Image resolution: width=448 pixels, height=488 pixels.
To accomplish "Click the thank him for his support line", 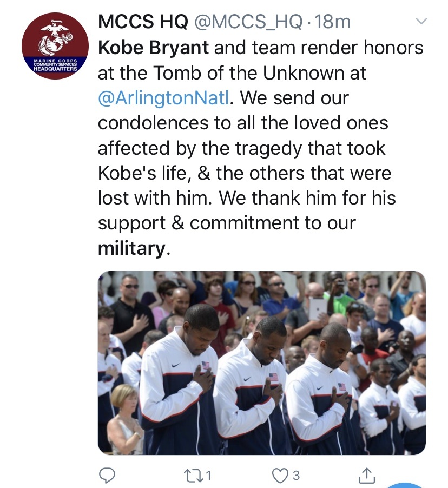I will pyautogui.click(x=247, y=198).
